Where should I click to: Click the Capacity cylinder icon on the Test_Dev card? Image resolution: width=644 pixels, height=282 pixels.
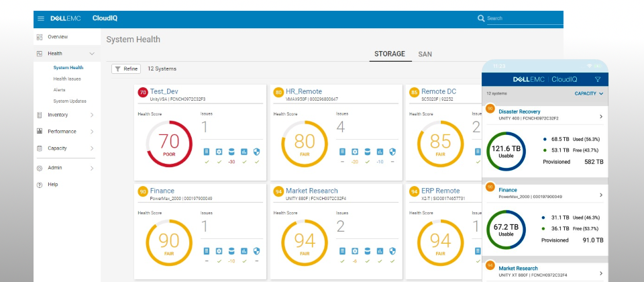(231, 152)
